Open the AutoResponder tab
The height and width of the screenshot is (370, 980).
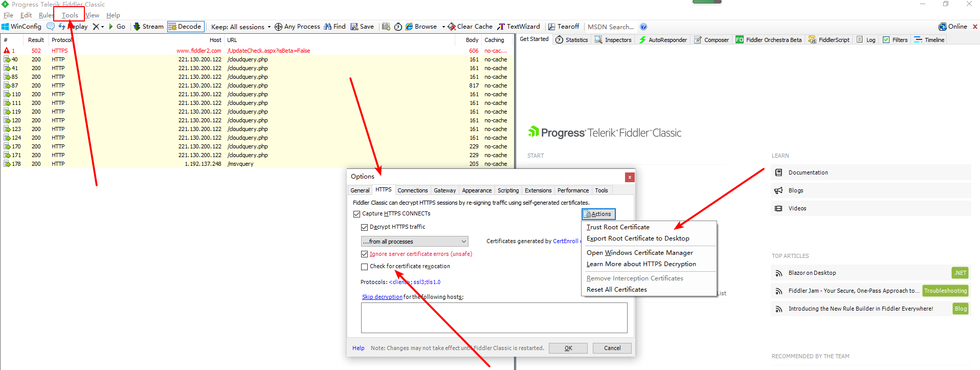[663, 40]
